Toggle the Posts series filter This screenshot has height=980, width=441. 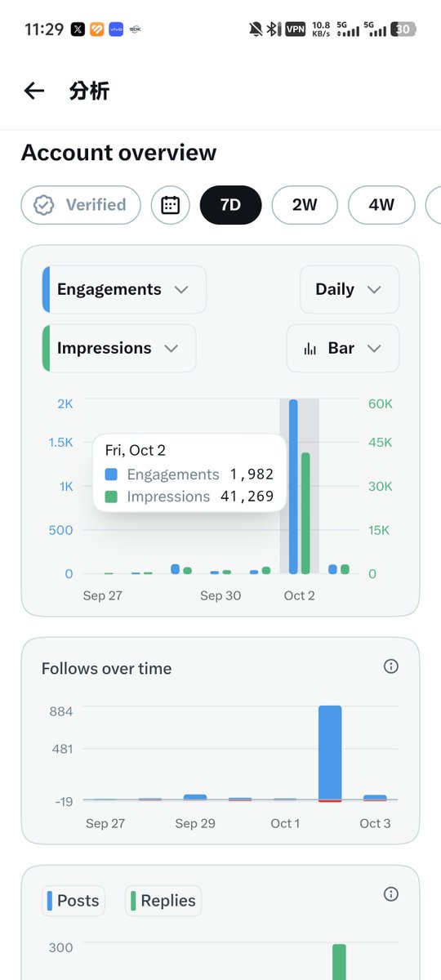pyautogui.click(x=73, y=901)
